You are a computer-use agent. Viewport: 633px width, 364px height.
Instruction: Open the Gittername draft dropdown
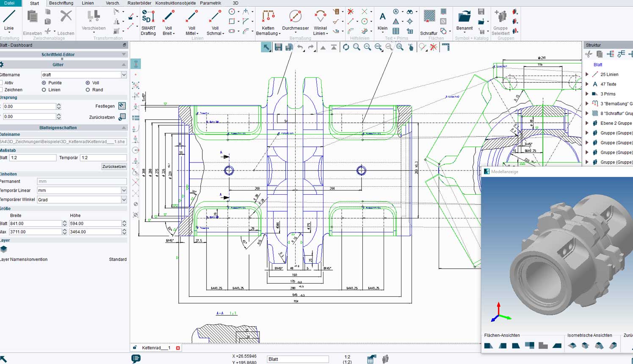[124, 75]
